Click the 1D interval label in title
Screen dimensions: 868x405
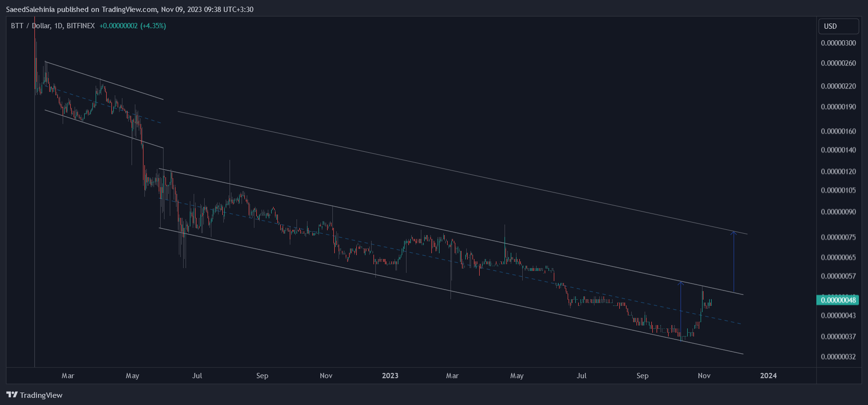pos(58,26)
